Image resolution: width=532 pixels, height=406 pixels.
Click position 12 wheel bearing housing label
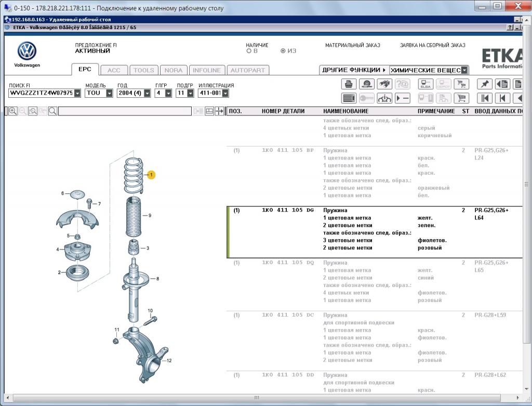pyautogui.click(x=169, y=360)
